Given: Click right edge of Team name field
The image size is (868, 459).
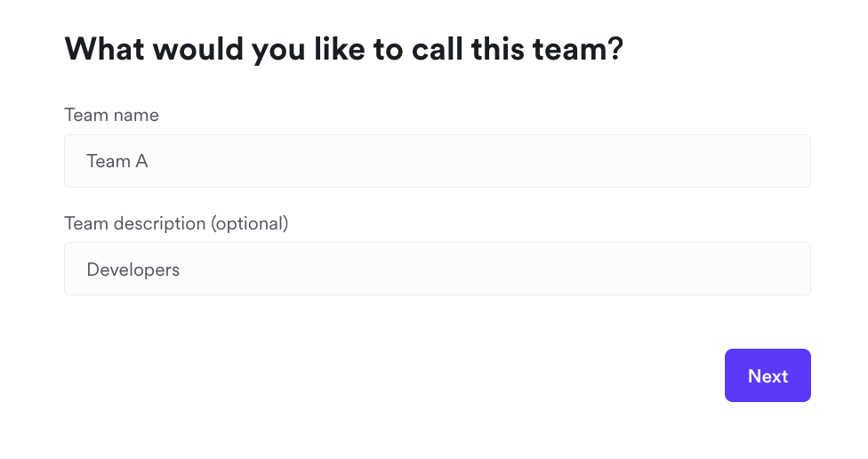Looking at the screenshot, I should click(x=800, y=161).
